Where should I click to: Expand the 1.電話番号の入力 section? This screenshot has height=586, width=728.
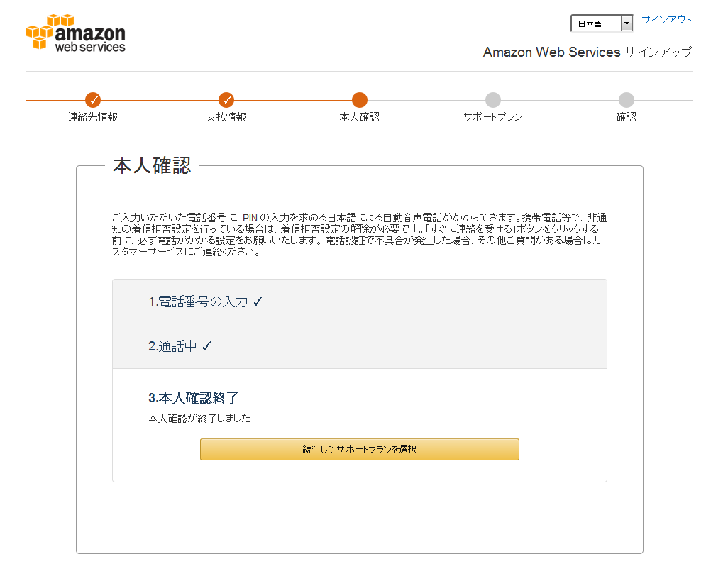[359, 302]
